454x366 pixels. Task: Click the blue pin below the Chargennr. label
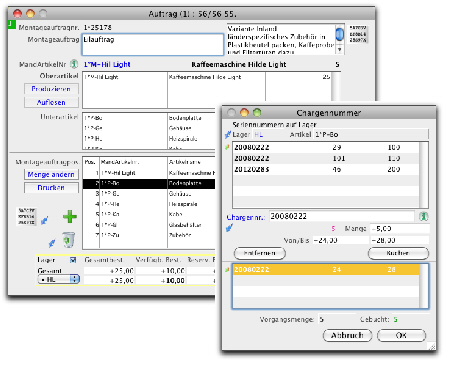coord(229,228)
